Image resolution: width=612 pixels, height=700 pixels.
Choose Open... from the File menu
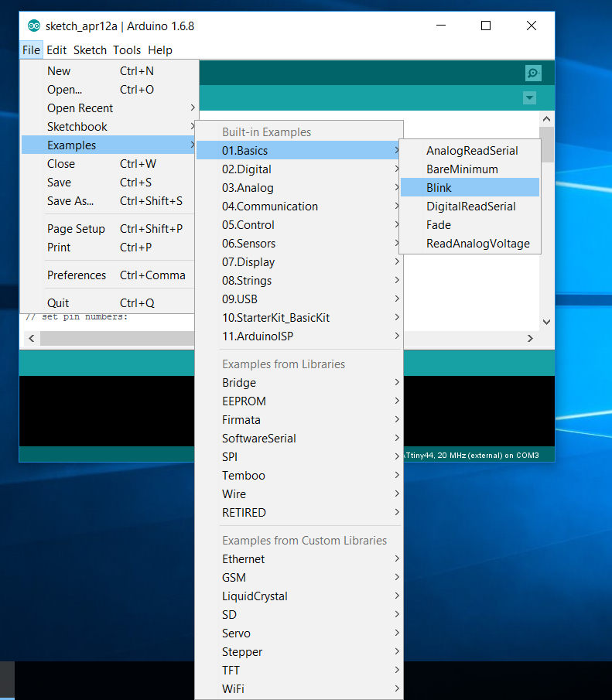[x=108, y=90]
